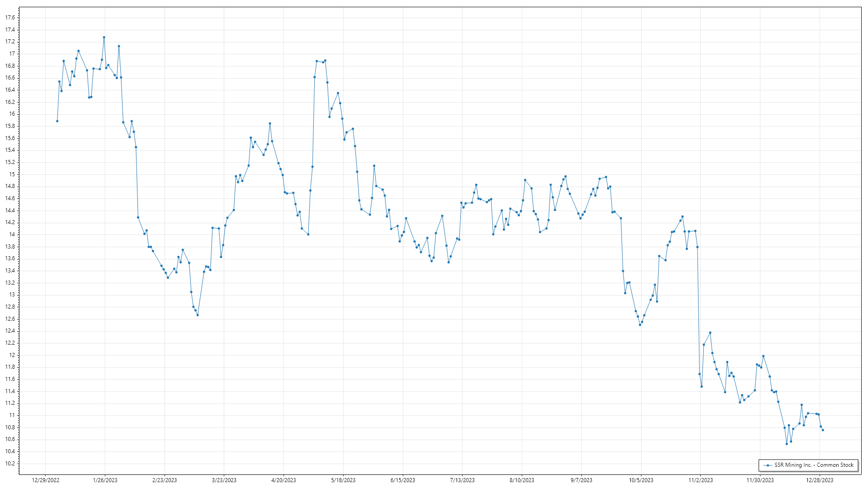Click the 'SSR Mining Inc. - Common Stock' legend label
This screenshot has width=868, height=488.
814,465
